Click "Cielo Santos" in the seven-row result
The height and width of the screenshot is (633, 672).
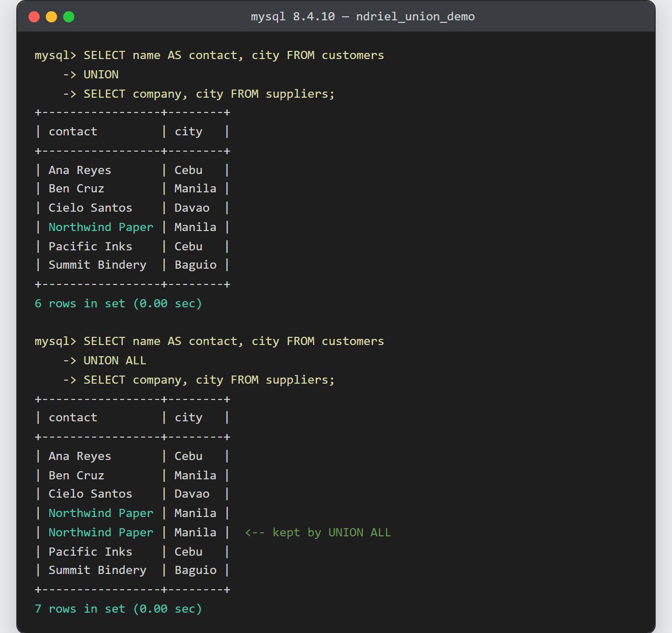(91, 494)
